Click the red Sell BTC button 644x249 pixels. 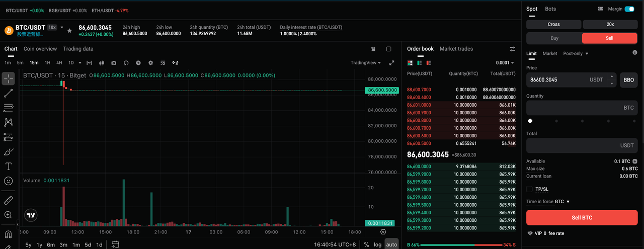(x=582, y=218)
